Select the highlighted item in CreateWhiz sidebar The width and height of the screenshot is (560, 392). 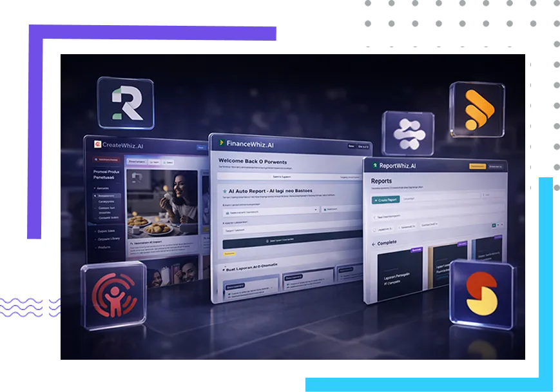coord(107,196)
